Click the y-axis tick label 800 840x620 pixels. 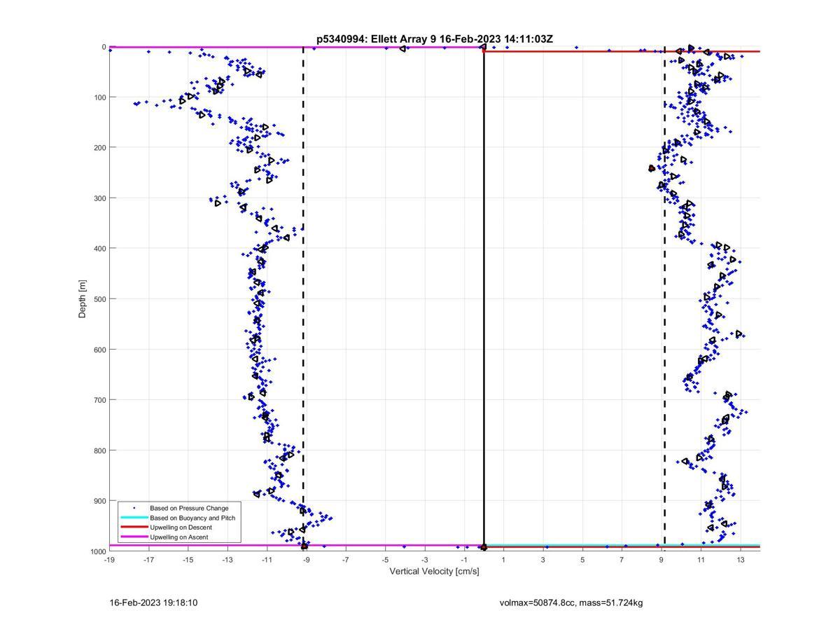pyautogui.click(x=99, y=450)
